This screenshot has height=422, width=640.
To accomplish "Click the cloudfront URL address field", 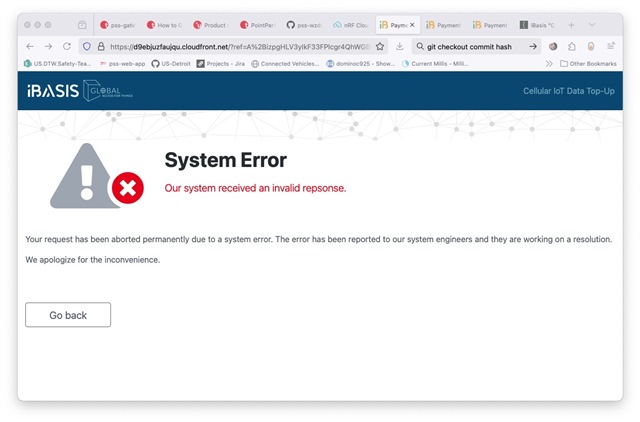I will pos(239,47).
